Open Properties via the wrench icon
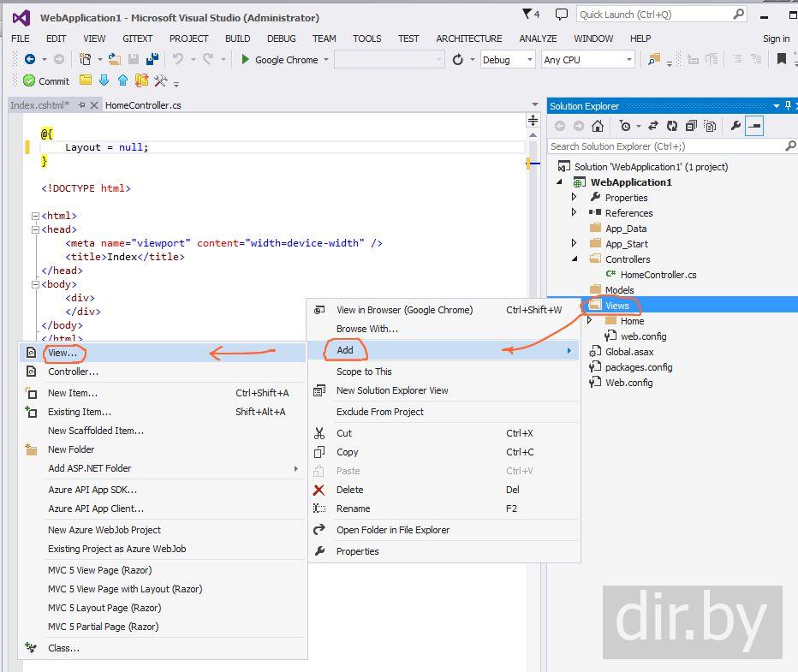This screenshot has height=672, width=798. coord(735,126)
